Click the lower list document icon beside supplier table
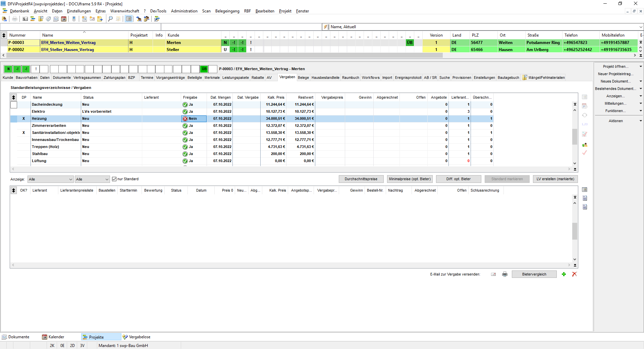Viewport: 644px width, 349px height. [585, 207]
